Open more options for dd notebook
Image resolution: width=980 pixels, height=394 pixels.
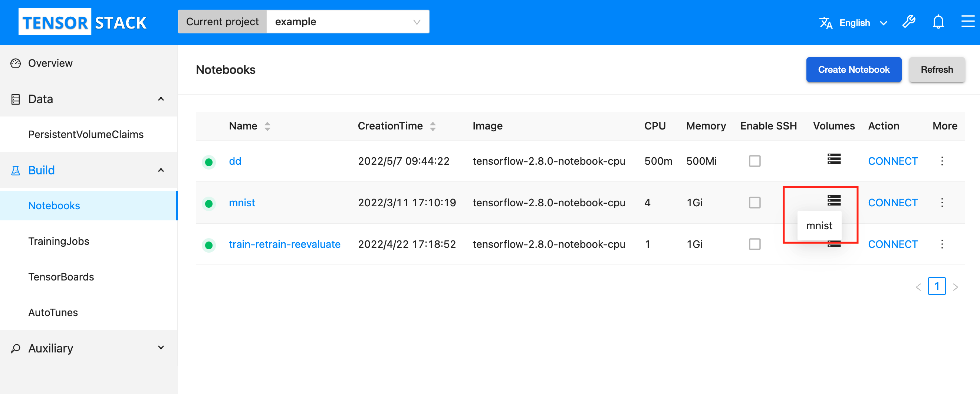pyautogui.click(x=942, y=161)
